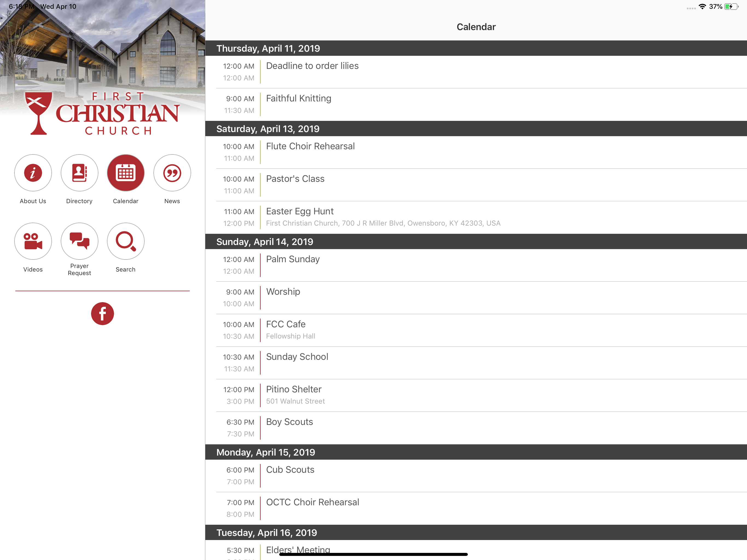This screenshot has width=747, height=560.
Task: Tap the Search label
Action: pyautogui.click(x=126, y=269)
